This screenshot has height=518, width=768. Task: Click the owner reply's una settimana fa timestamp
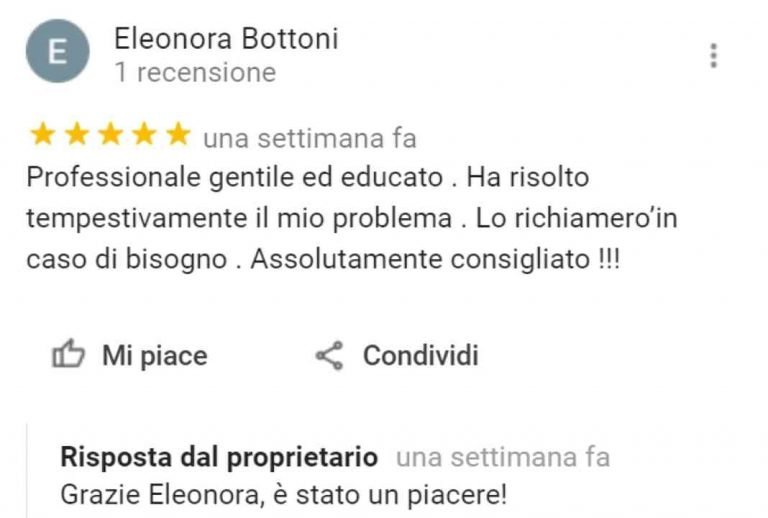click(x=503, y=457)
